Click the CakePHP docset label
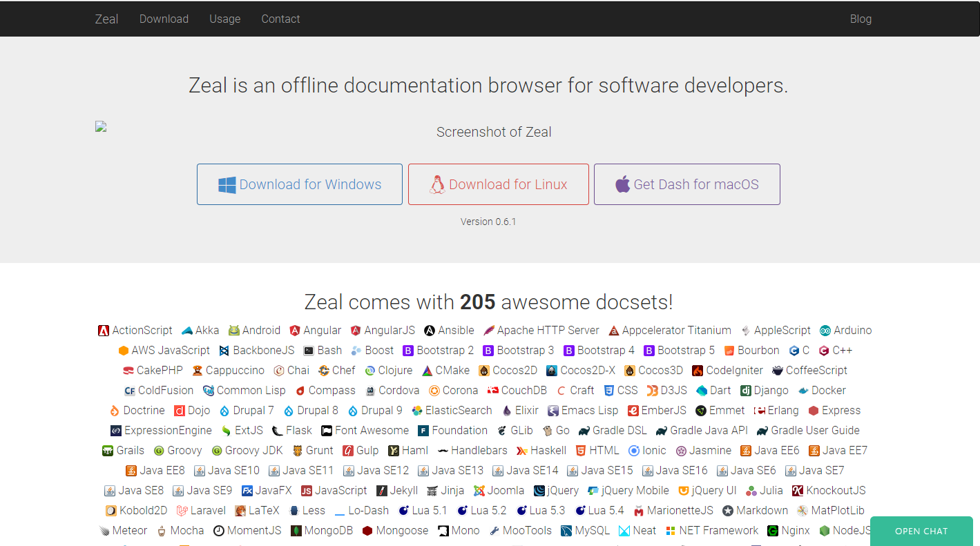 click(x=160, y=371)
